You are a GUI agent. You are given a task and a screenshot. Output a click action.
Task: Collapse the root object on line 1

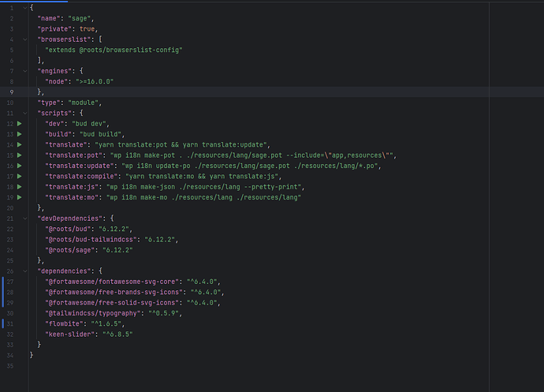click(x=25, y=8)
